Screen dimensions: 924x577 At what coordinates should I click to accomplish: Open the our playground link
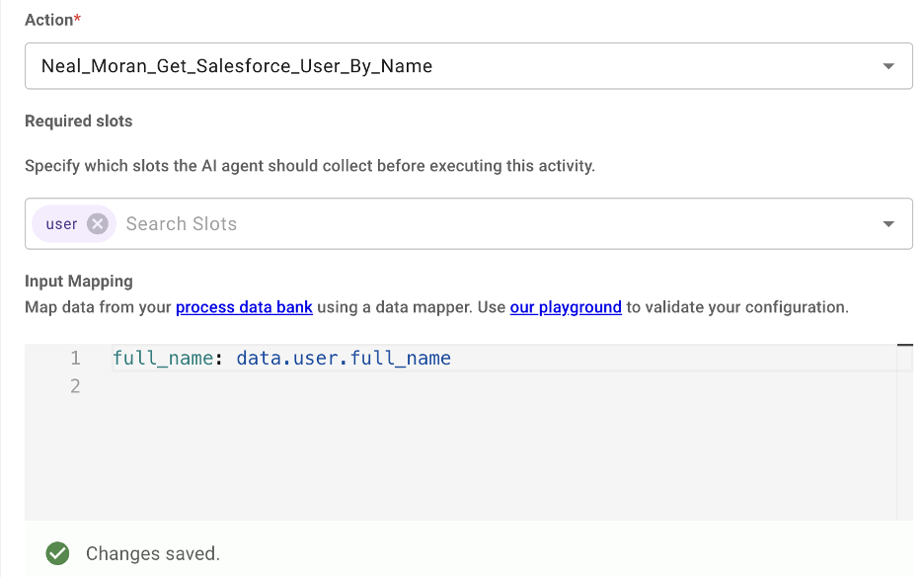(566, 307)
